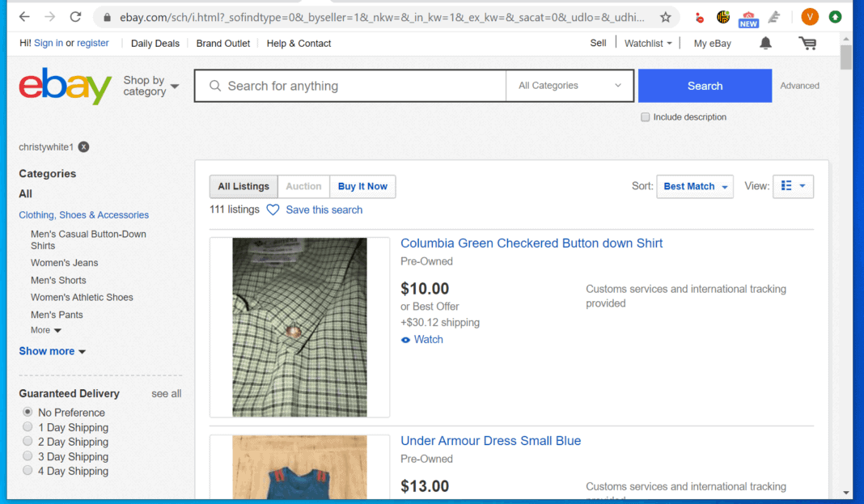Select the 2 Day Shipping radio button
This screenshot has width=864, height=504.
[x=27, y=442]
